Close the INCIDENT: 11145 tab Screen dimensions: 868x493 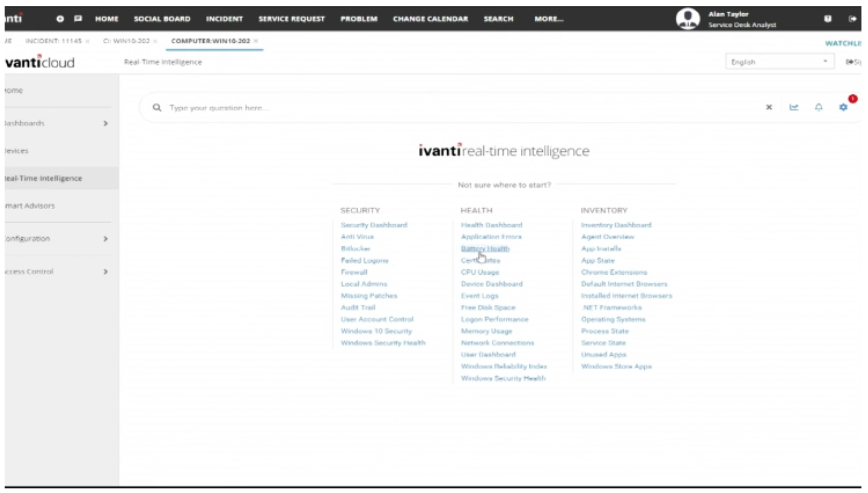pos(87,41)
